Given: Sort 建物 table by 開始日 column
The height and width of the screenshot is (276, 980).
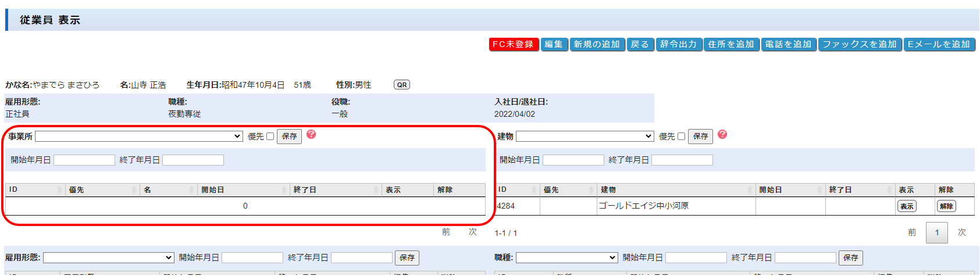Looking at the screenshot, I should 790,190.
